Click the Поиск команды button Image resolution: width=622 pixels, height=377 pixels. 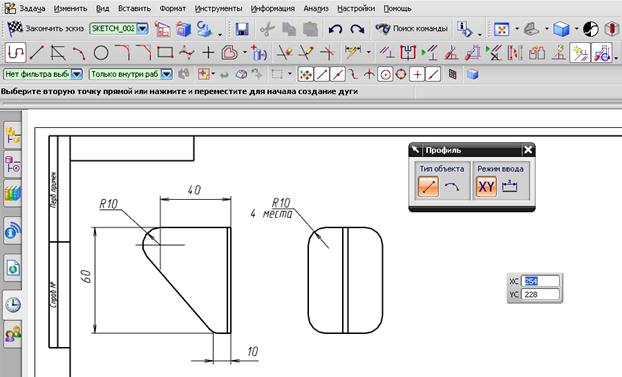pyautogui.click(x=411, y=29)
